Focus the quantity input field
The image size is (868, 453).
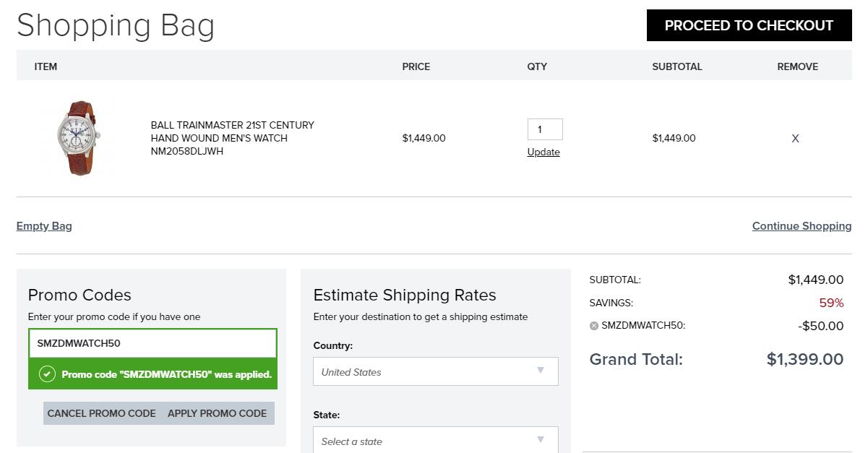point(545,129)
